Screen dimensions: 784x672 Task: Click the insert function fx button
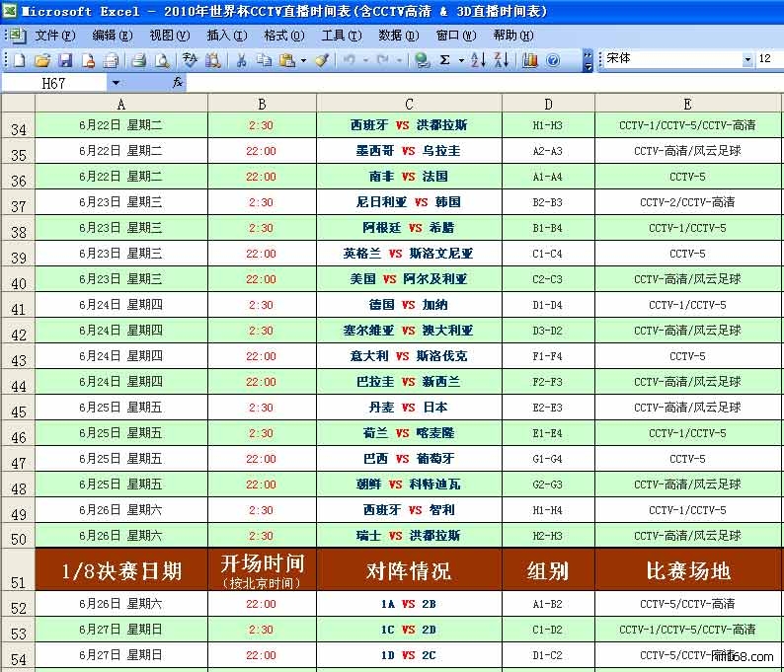point(178,84)
